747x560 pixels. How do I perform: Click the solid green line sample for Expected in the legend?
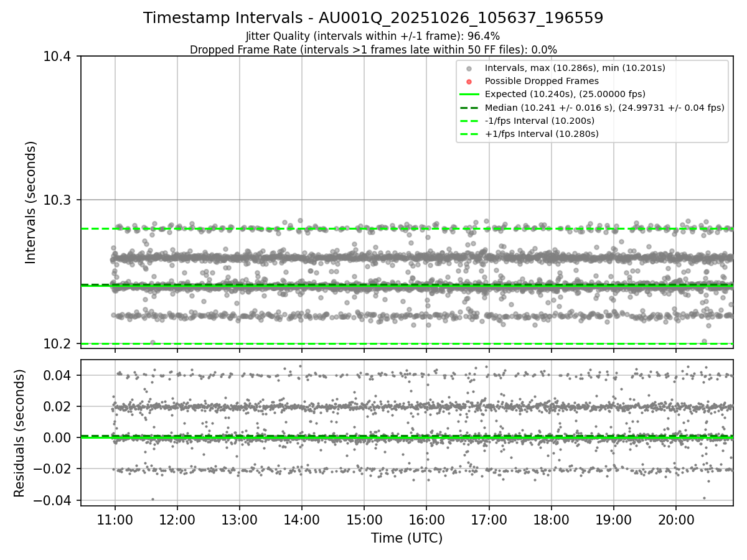click(469, 94)
